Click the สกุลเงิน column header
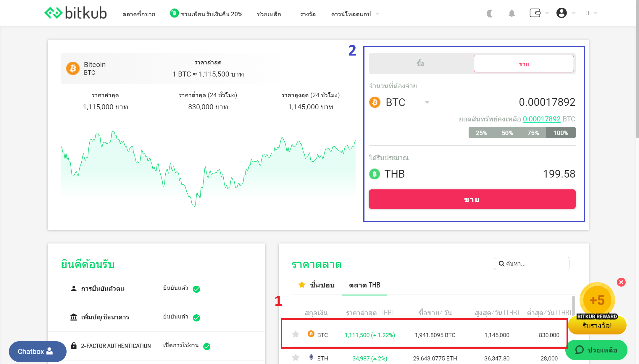The height and width of the screenshot is (364, 639). (316, 313)
